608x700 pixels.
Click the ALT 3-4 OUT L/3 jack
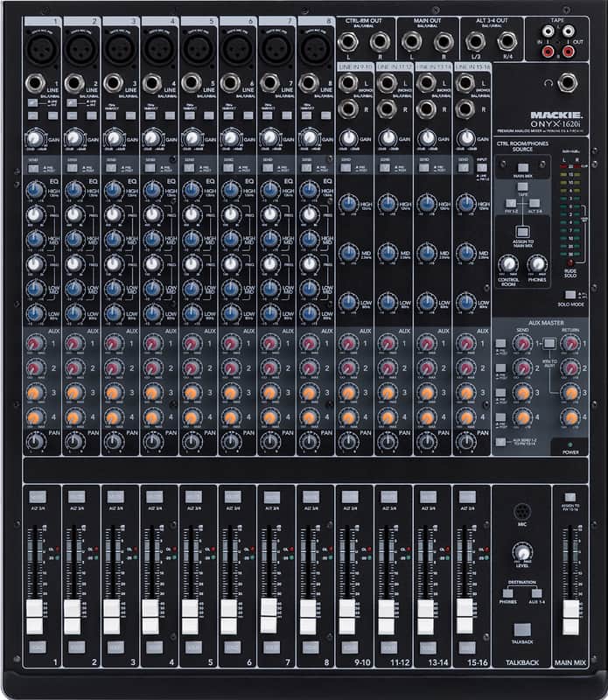tap(475, 42)
